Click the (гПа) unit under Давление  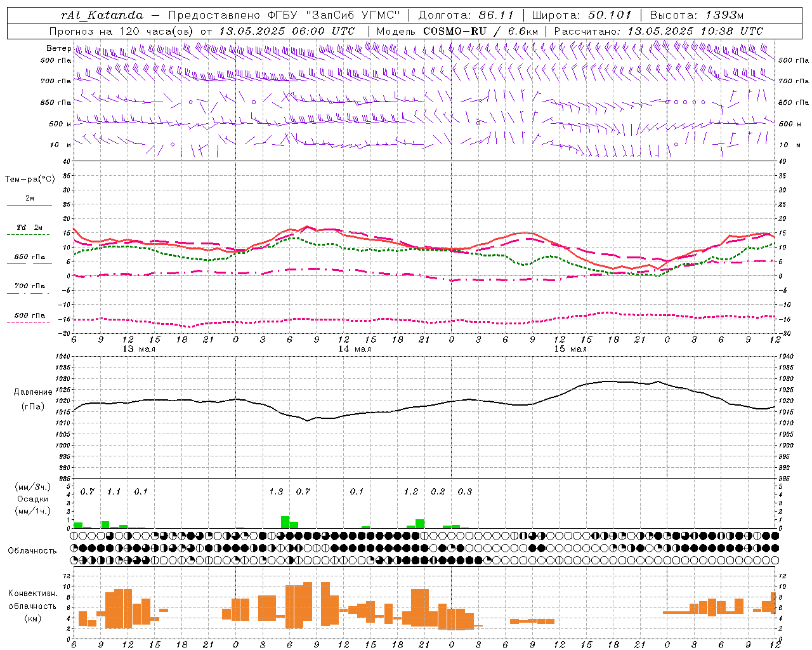click(x=33, y=406)
